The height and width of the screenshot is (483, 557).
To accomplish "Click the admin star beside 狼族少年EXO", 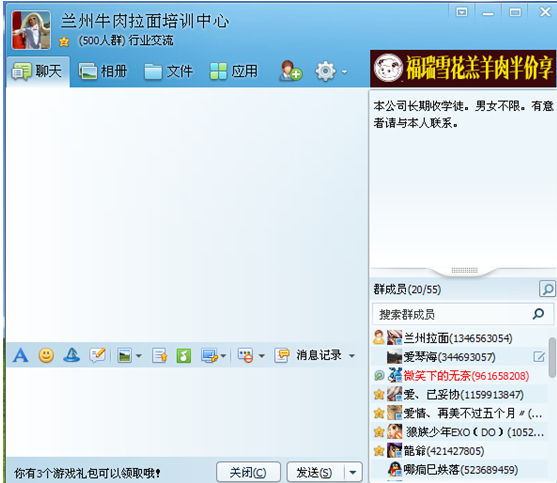I will (379, 432).
